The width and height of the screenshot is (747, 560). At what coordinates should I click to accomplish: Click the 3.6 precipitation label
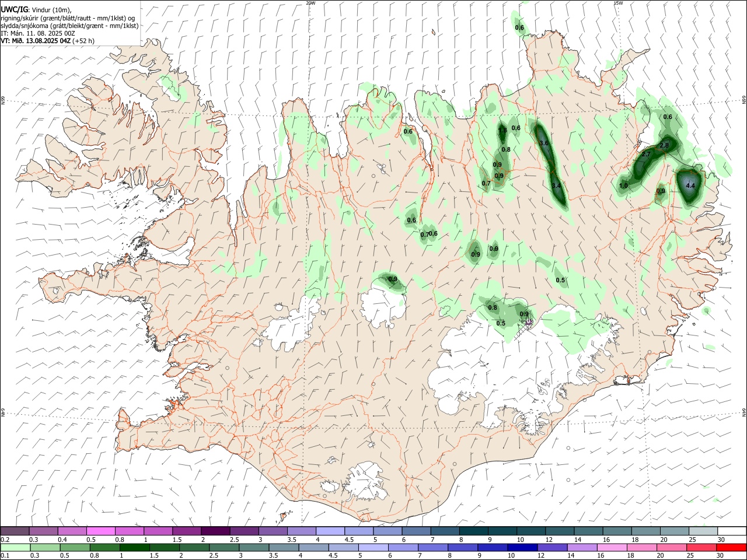[x=544, y=143]
